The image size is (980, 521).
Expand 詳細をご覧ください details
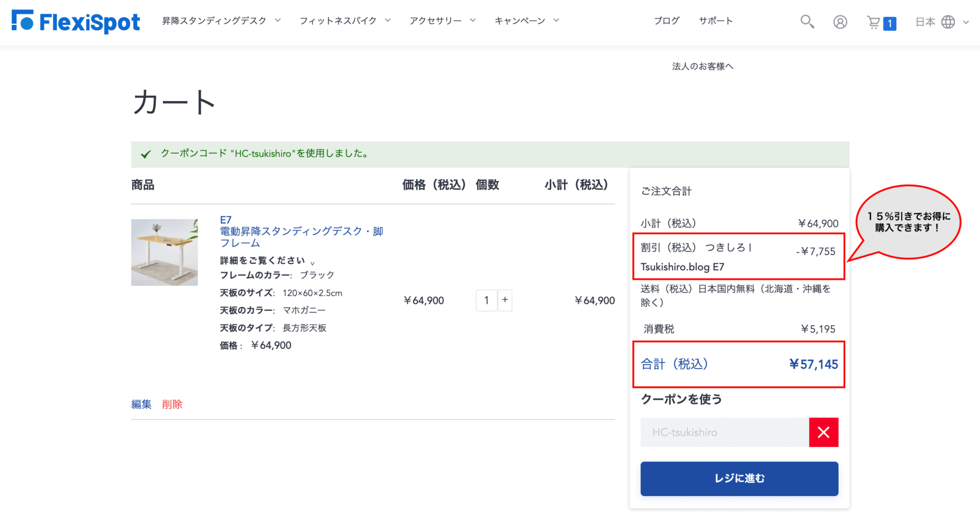(x=267, y=261)
